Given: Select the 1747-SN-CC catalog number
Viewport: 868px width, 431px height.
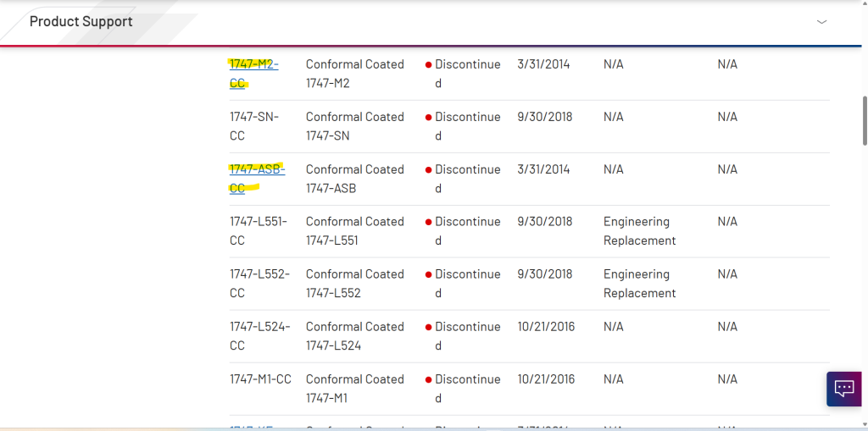Looking at the screenshot, I should pyautogui.click(x=253, y=125).
